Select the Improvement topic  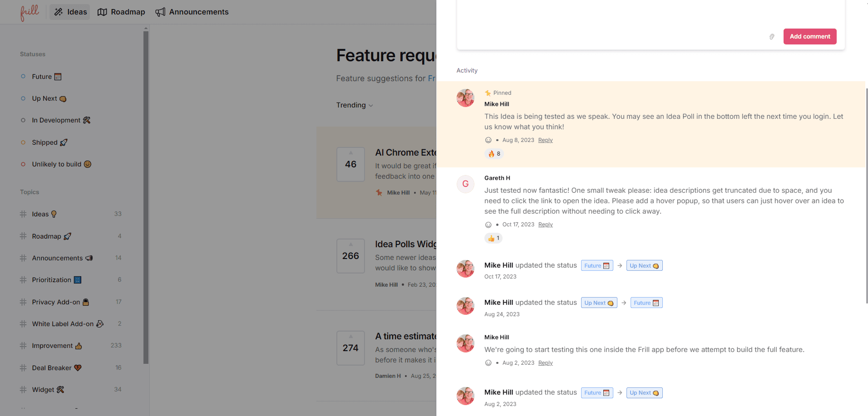click(71, 346)
